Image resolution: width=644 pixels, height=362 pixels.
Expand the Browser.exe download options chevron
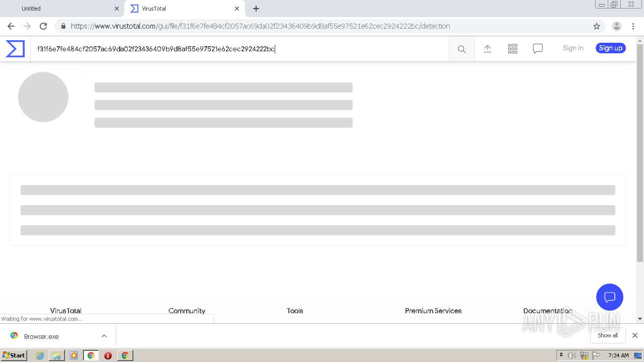[x=104, y=336]
